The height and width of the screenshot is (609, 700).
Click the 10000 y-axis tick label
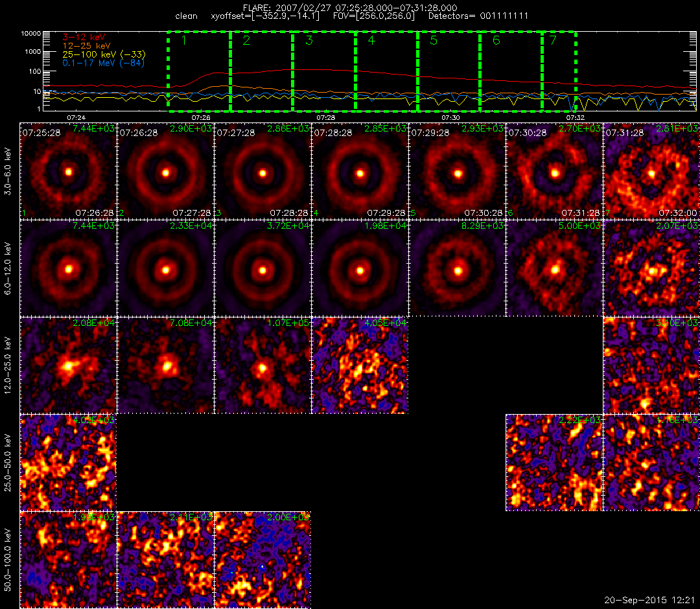(31, 34)
